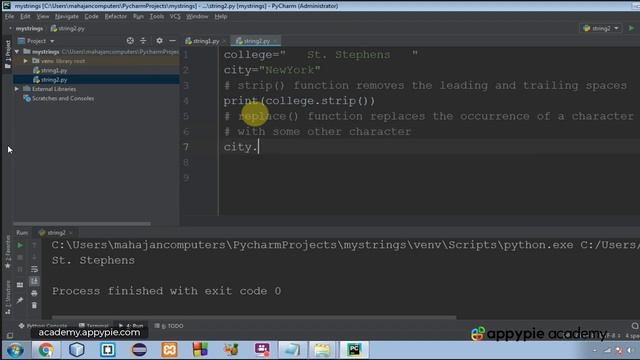Image resolution: width=640 pixels, height=360 pixels.
Task: Click the Run console horizontal scrollbar
Action: (254, 317)
